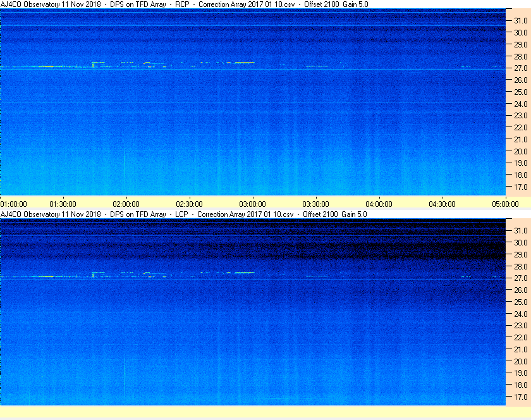
Task: Click the 21.0 frequency label in LCP panel
Action: 521,349
